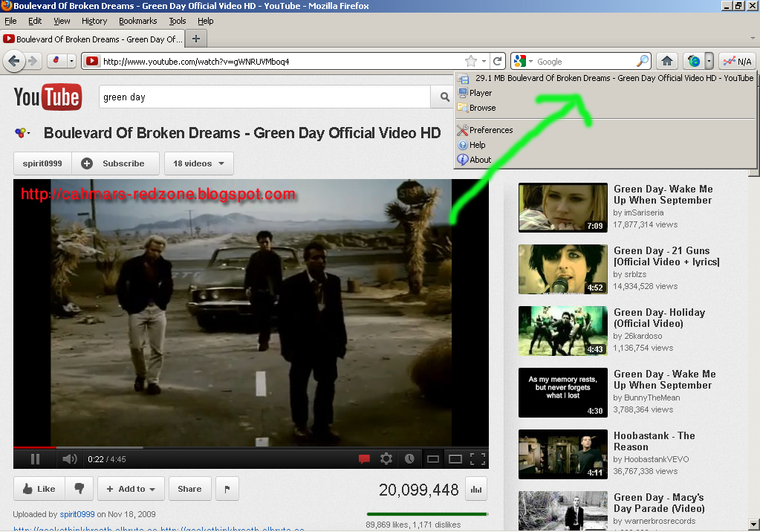760x532 pixels.
Task: Like the video
Action: pyautogui.click(x=39, y=488)
